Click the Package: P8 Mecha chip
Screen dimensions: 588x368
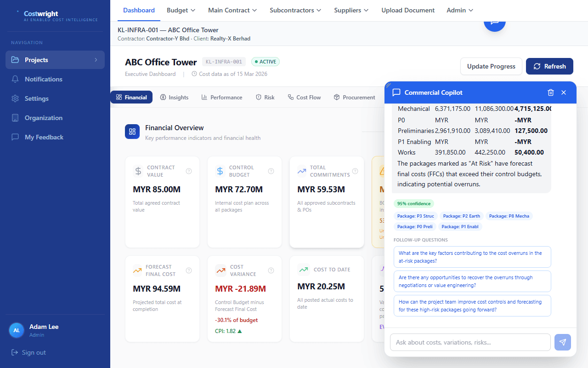tap(509, 216)
